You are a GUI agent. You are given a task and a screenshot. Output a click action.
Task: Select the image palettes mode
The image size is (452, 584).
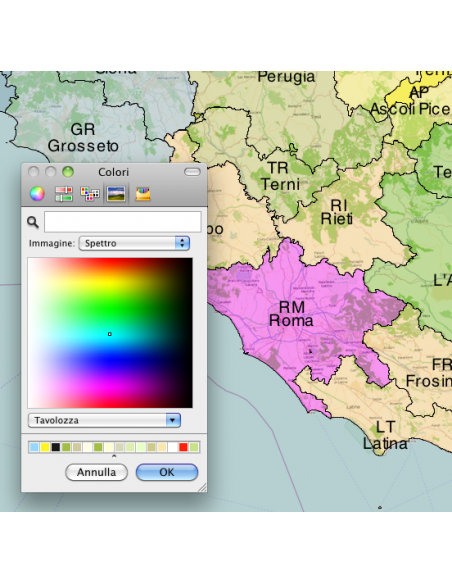click(x=116, y=194)
